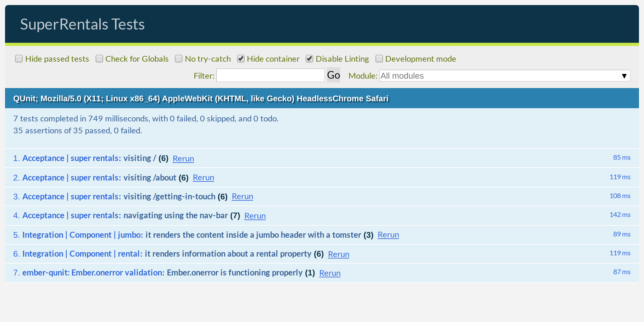Image resolution: width=644 pixels, height=322 pixels.
Task: Rerun the Ember.onerror validation test
Action: tap(330, 273)
